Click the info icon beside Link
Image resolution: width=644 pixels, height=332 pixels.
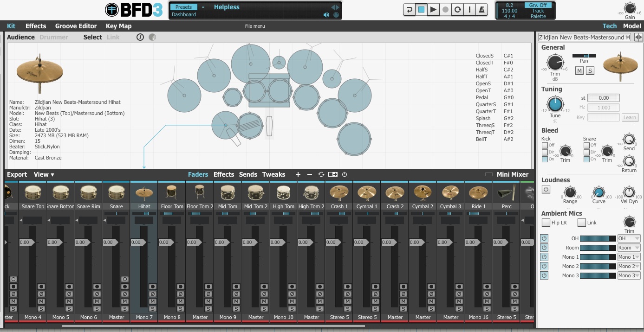140,37
